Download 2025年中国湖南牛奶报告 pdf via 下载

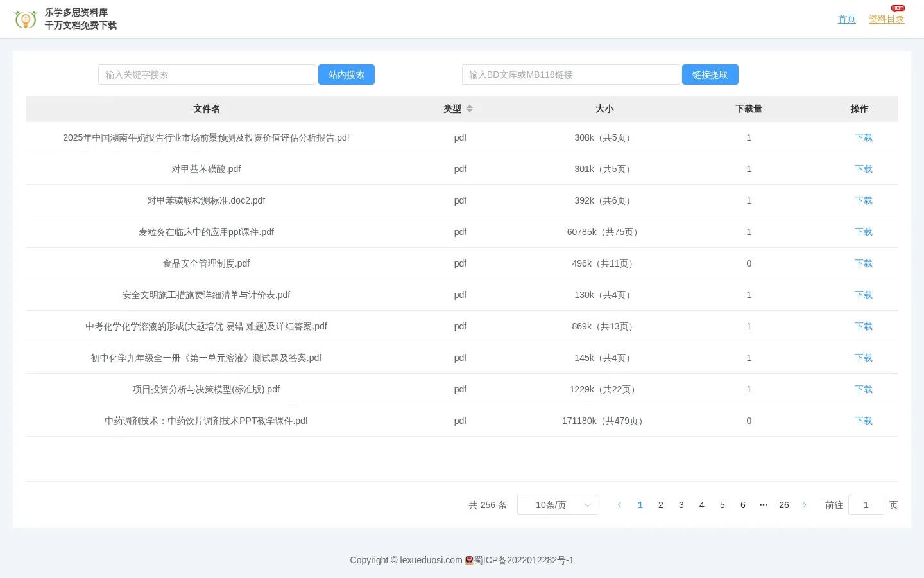[864, 137]
